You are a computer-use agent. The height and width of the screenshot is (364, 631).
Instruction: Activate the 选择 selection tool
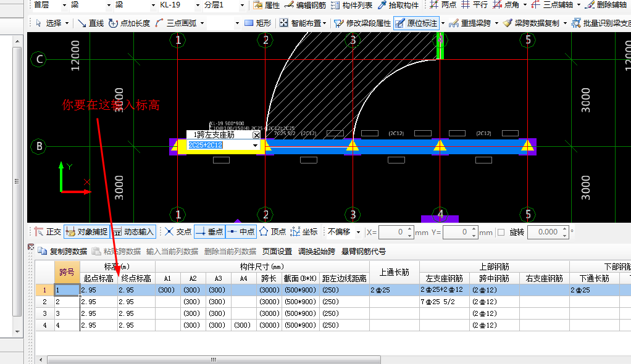tap(48, 23)
